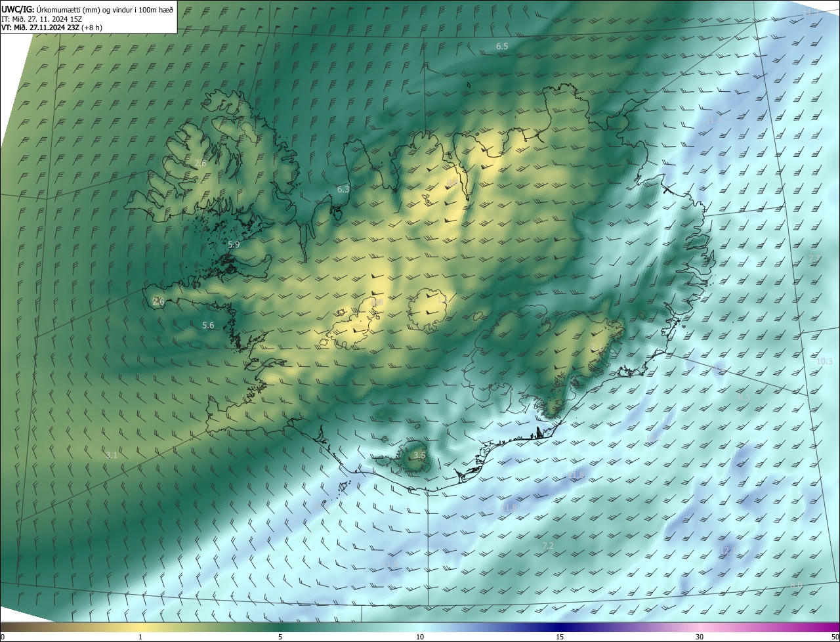The width and height of the screenshot is (840, 642).
Task: Click the colour scale tick labelled 10
Action: coord(420,637)
